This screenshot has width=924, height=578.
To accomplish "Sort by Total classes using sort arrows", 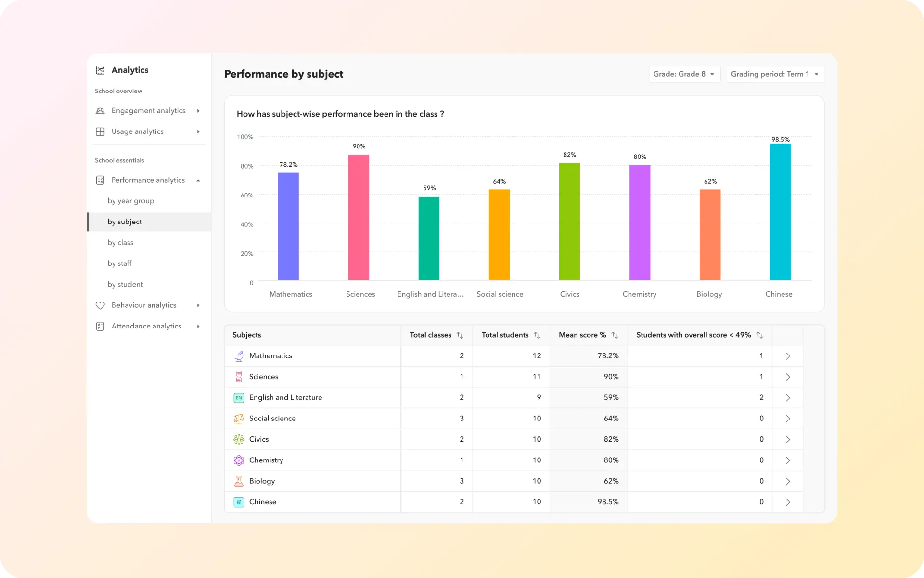I will (460, 335).
